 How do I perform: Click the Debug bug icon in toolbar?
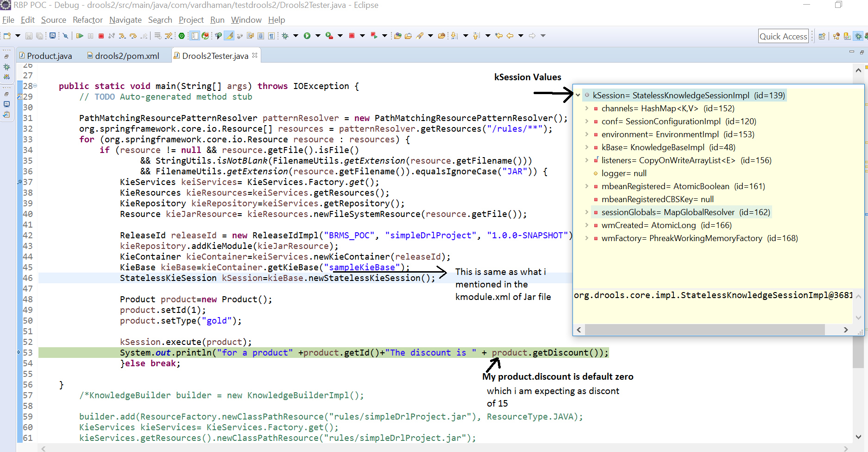[x=285, y=36]
